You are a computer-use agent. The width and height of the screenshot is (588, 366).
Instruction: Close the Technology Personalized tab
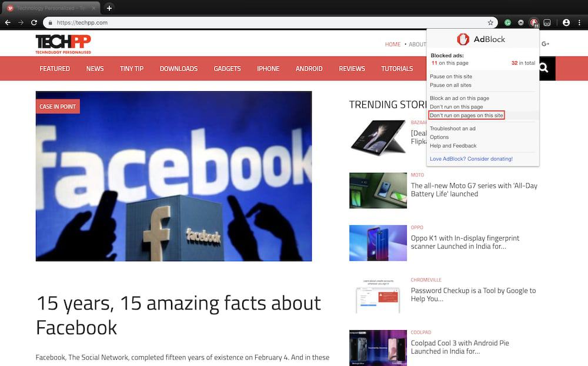93,8
